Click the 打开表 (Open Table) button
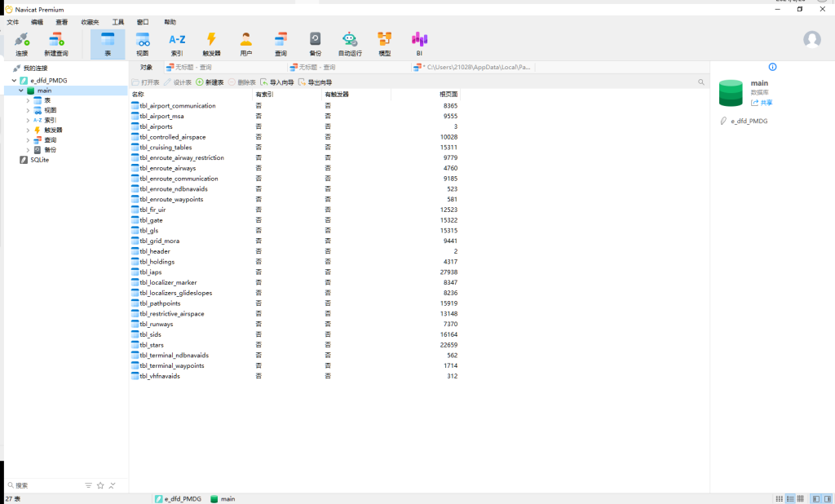 (x=145, y=82)
